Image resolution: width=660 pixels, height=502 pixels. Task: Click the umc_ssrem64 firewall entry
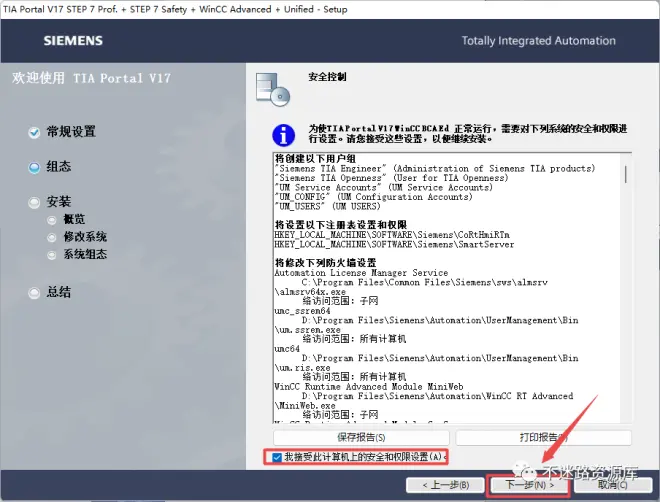[302, 311]
